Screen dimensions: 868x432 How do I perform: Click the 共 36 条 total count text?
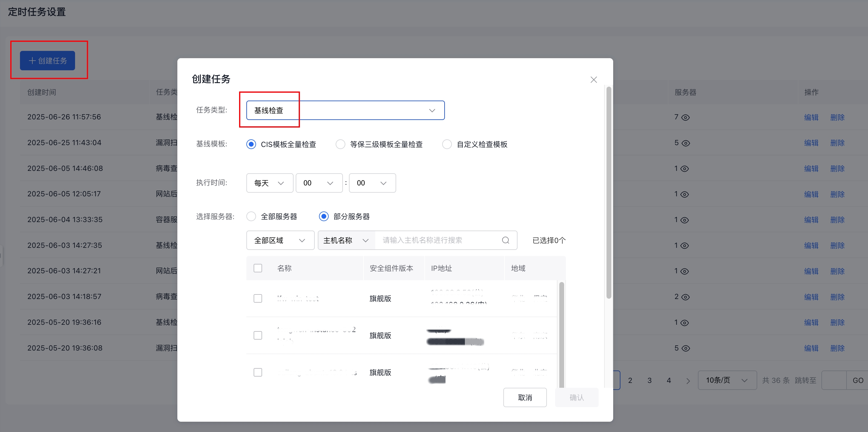coord(776,380)
